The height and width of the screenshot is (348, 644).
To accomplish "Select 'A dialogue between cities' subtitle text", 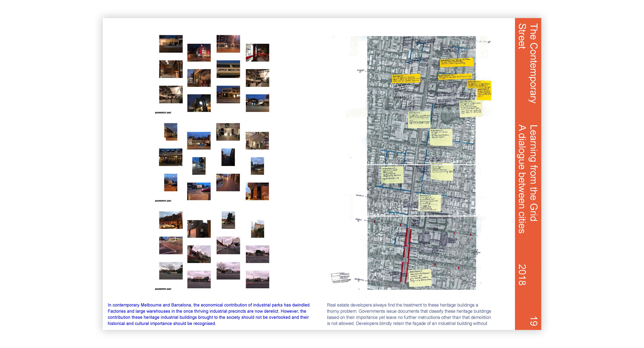I will point(522,179).
